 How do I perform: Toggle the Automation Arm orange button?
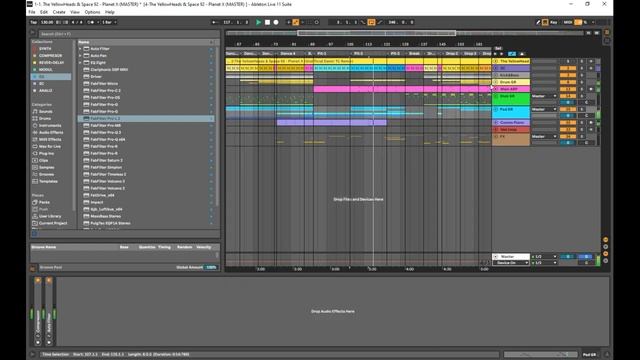[296, 22]
